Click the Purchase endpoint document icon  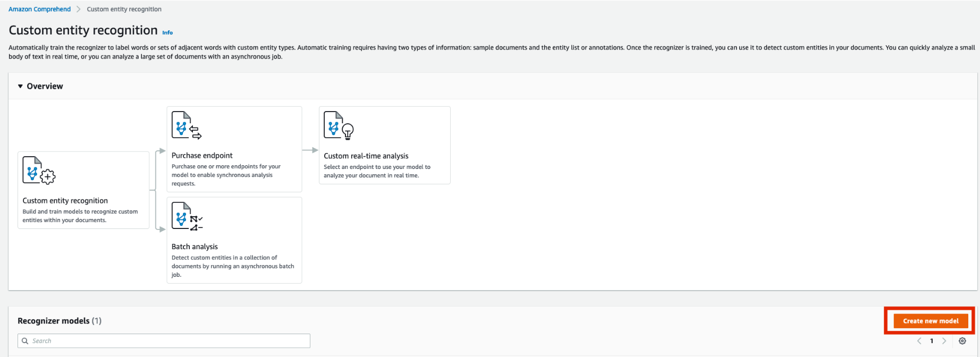[187, 125]
